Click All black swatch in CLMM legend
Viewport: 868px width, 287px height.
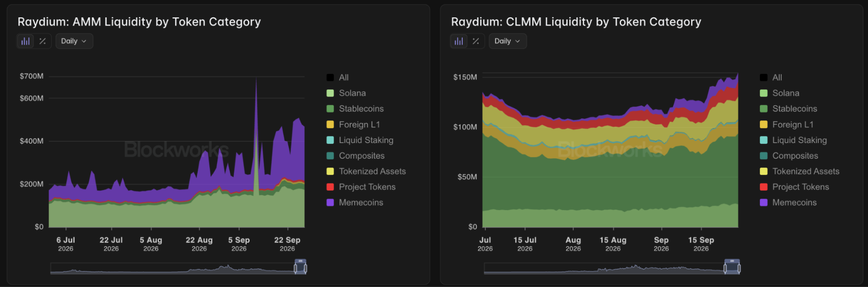click(x=764, y=77)
